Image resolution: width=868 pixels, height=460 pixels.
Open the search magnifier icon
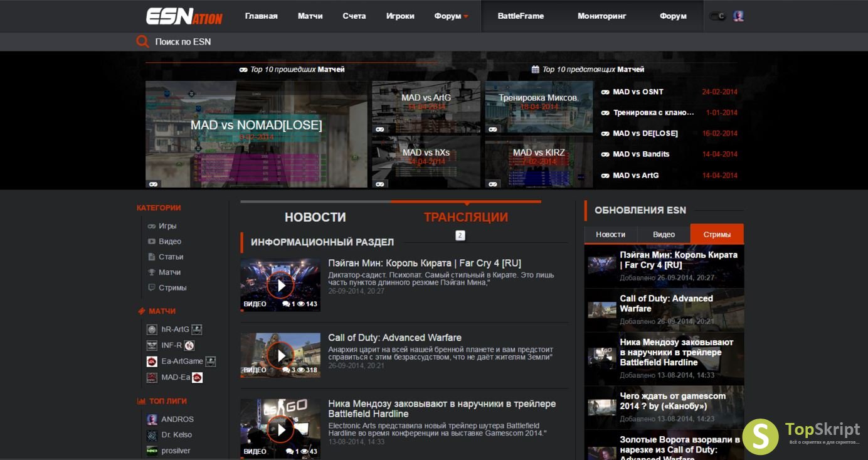(x=142, y=42)
